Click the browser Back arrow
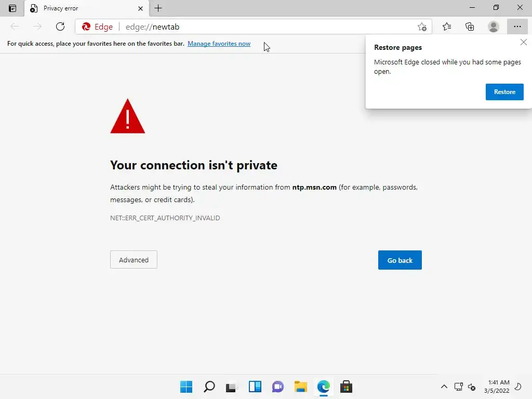532x399 pixels. point(15,26)
